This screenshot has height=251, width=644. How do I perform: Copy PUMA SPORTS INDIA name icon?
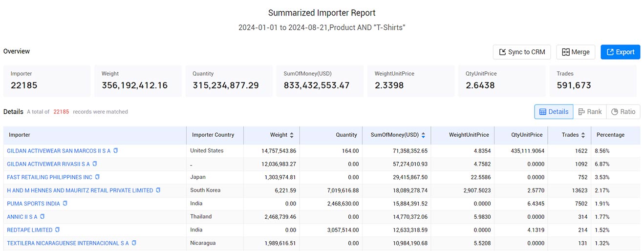coord(65,204)
